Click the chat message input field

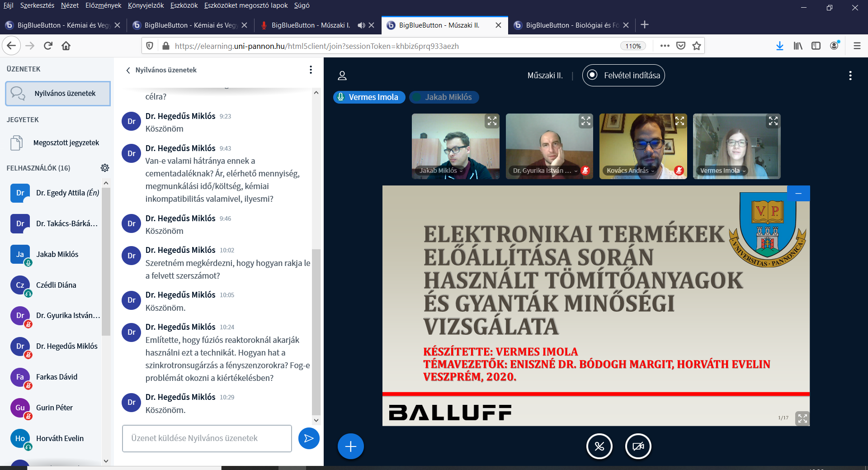(x=207, y=438)
